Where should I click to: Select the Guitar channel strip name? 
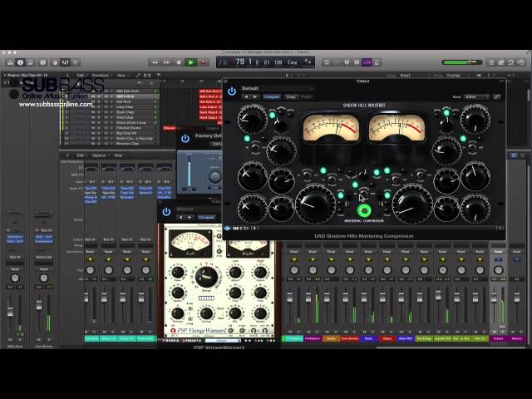pyautogui.click(x=331, y=338)
